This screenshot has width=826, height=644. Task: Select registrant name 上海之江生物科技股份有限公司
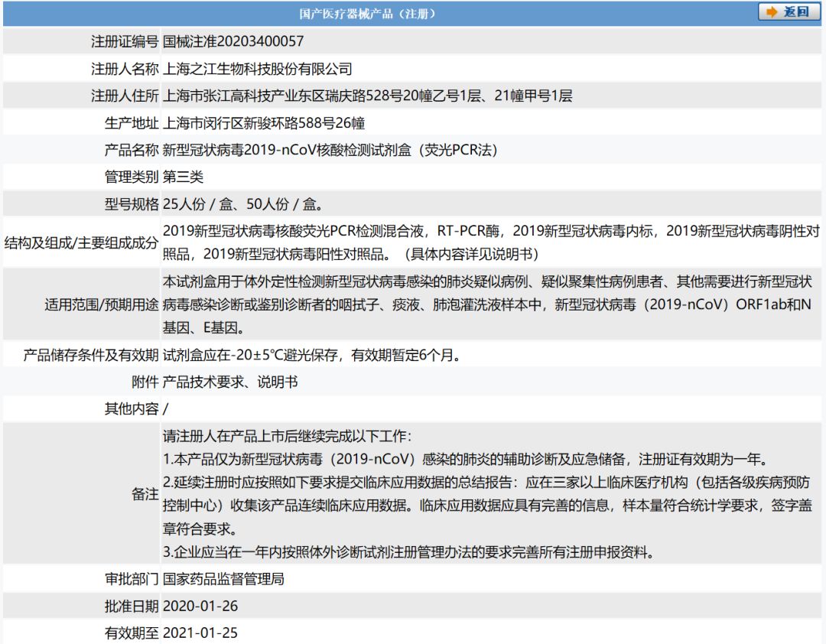pos(258,69)
